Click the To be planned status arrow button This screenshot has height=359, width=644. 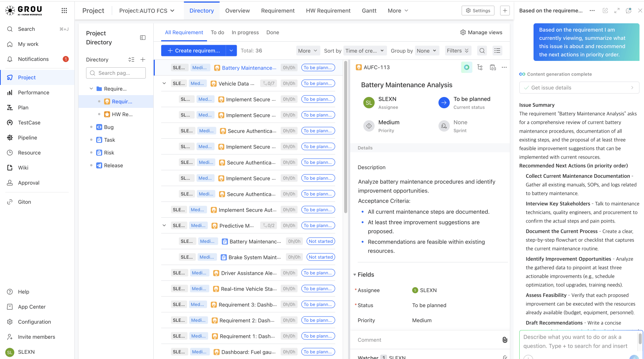(x=444, y=102)
